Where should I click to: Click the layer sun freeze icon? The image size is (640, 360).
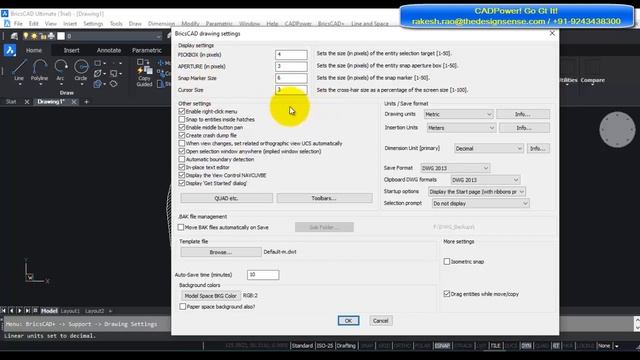34,36
